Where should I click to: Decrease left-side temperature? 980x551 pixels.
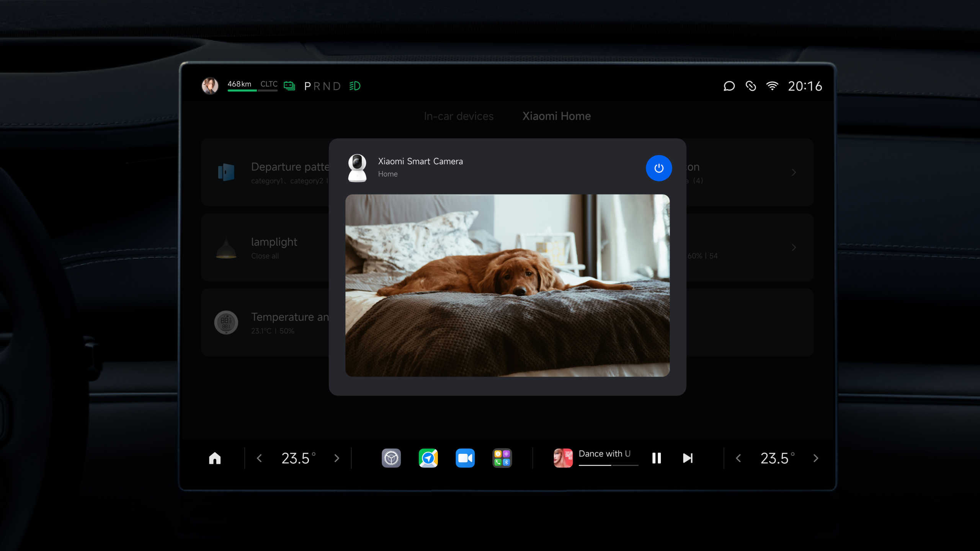[260, 458]
